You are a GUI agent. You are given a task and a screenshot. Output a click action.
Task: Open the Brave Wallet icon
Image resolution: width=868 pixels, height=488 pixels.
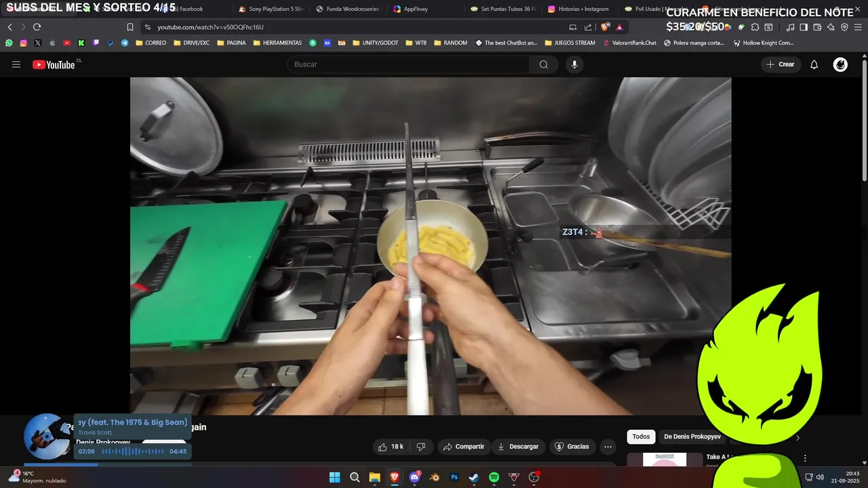817,27
